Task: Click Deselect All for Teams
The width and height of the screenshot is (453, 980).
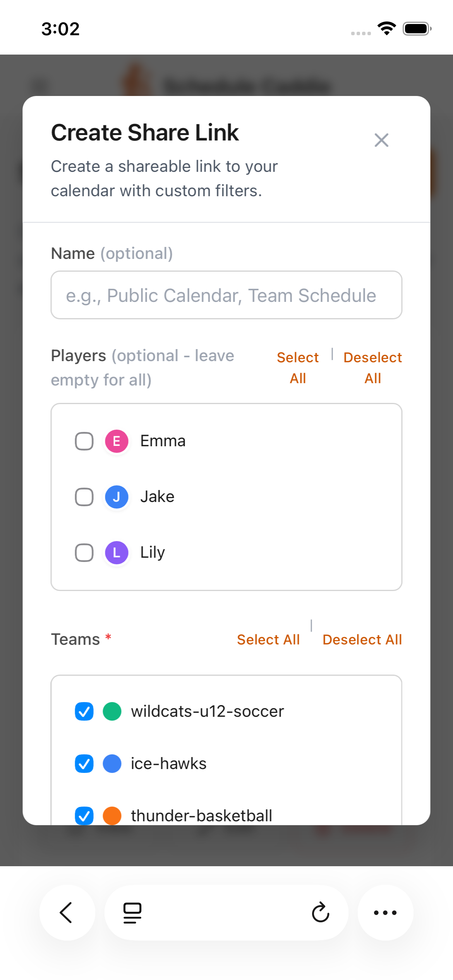Action: [x=362, y=639]
